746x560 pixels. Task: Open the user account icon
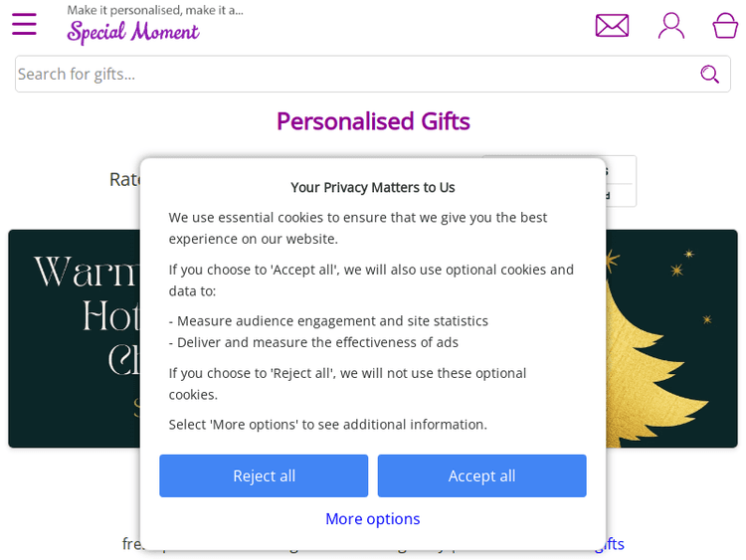click(x=671, y=26)
